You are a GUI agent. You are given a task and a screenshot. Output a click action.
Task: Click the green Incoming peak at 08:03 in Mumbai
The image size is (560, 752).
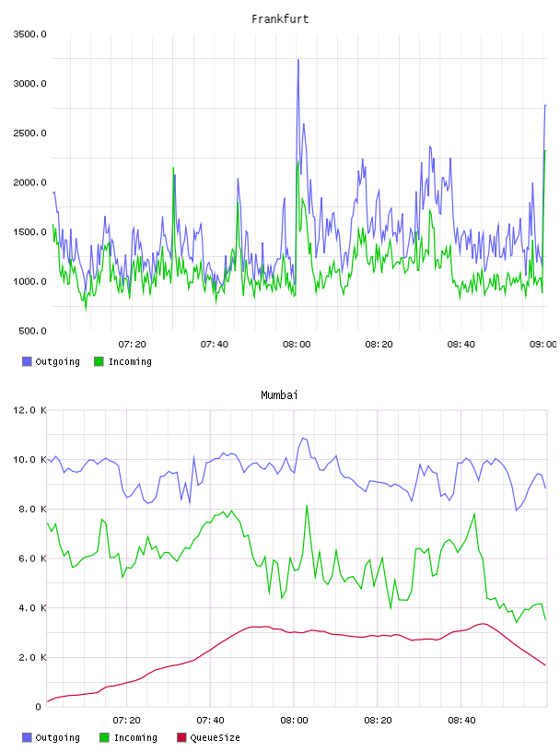click(x=307, y=506)
